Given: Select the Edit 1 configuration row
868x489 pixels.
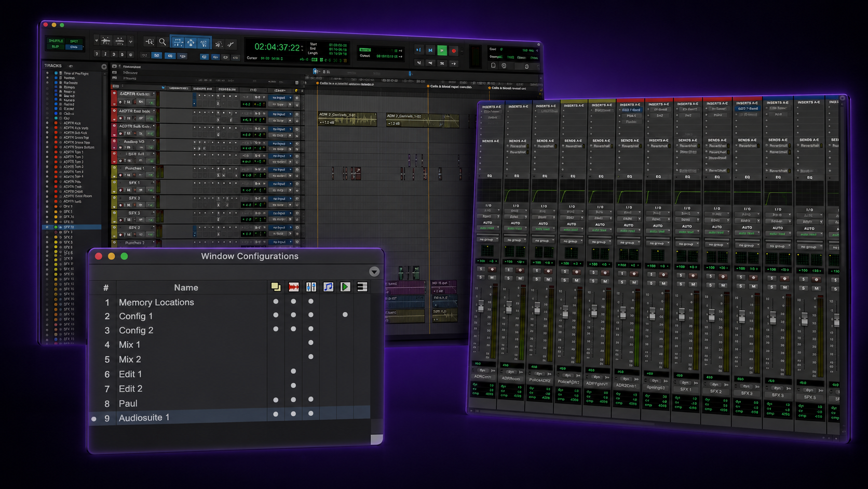Looking at the screenshot, I should (x=230, y=374).
